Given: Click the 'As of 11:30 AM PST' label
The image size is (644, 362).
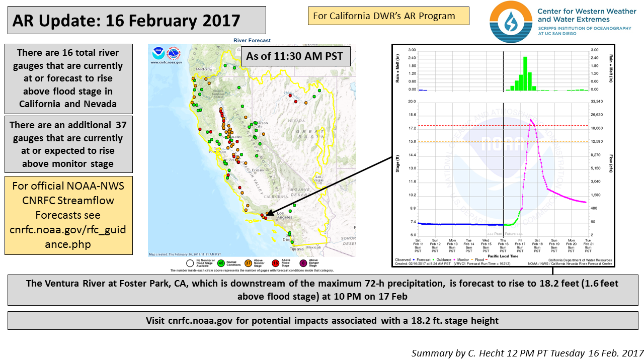Looking at the screenshot, I should tap(294, 56).
